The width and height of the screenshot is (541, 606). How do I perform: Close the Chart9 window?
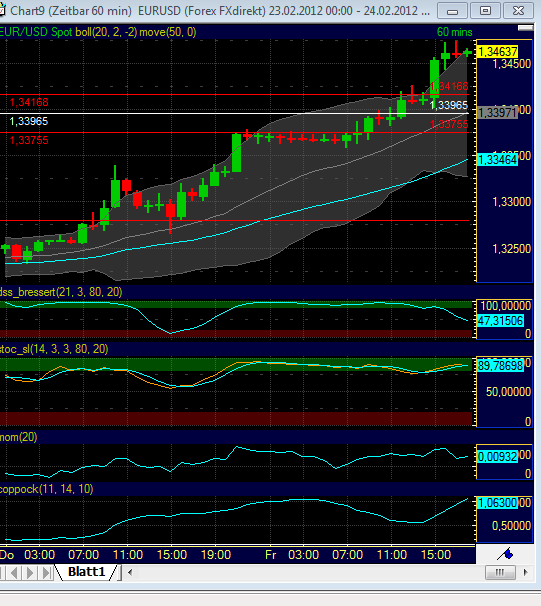point(518,10)
